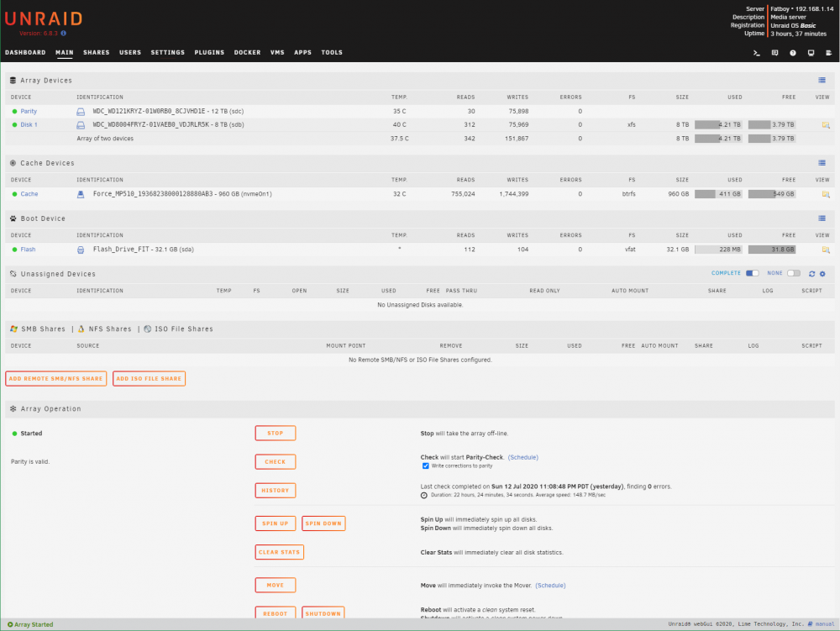Spin down all disks

click(323, 523)
